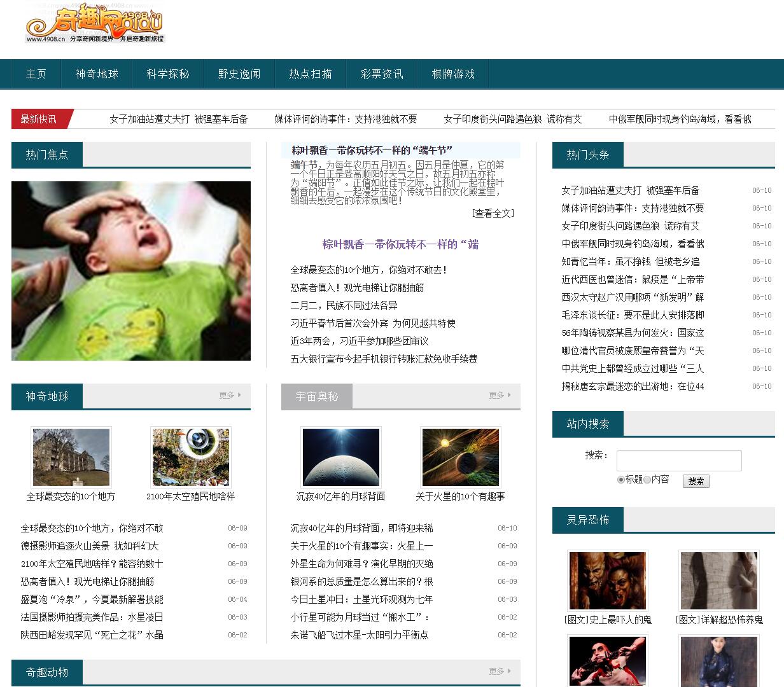Open 热门头条 item 知青忆当年：虽不挣钱 但被老乡追
The height and width of the screenshot is (687, 784).
tap(631, 261)
